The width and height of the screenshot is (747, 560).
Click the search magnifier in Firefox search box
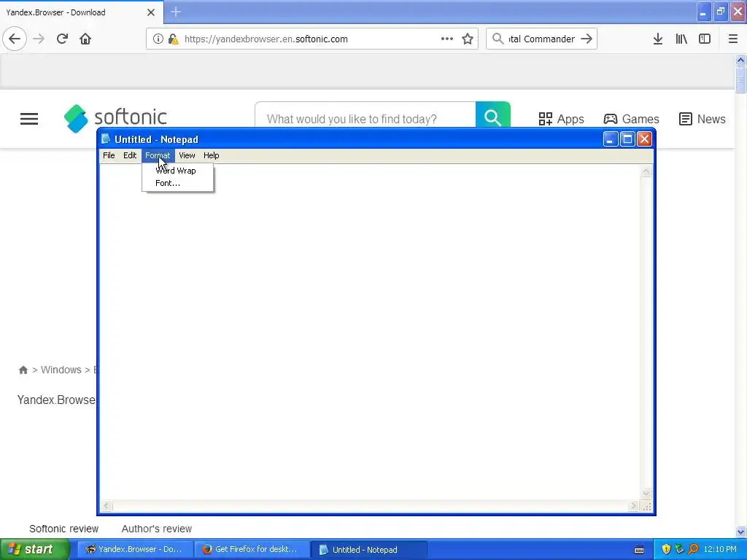(x=498, y=39)
